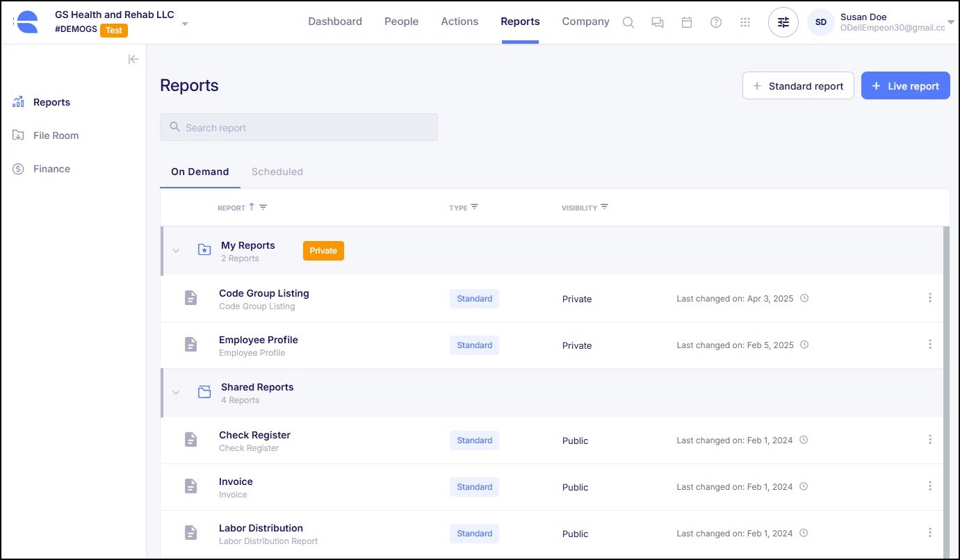Screen dimensions: 960x560
Task: Collapse the left sidebar panel
Action: pos(133,59)
